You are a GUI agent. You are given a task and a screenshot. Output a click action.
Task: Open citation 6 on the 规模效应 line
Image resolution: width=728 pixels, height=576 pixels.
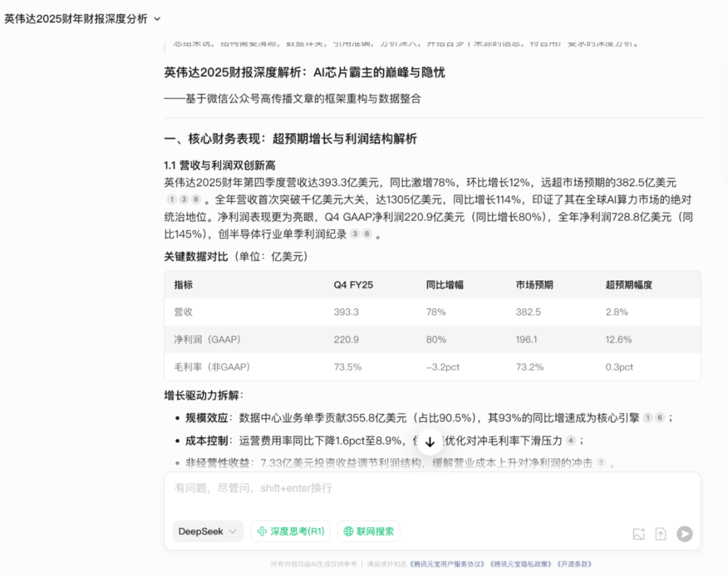tap(660, 417)
